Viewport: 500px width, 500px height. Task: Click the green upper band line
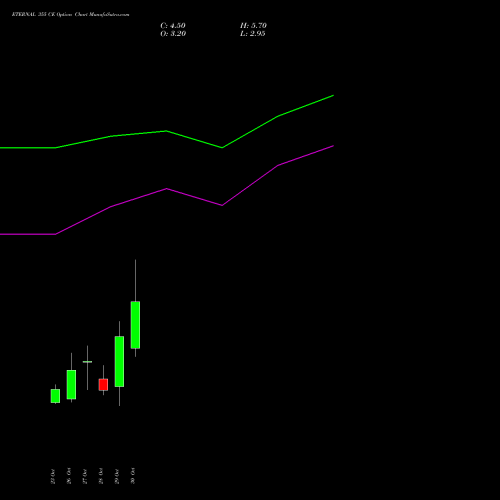point(167,131)
